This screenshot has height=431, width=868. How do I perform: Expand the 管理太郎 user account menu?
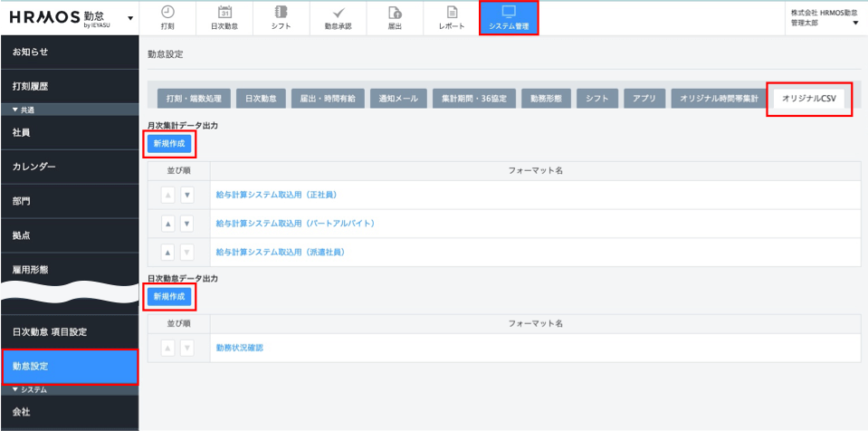tap(855, 23)
